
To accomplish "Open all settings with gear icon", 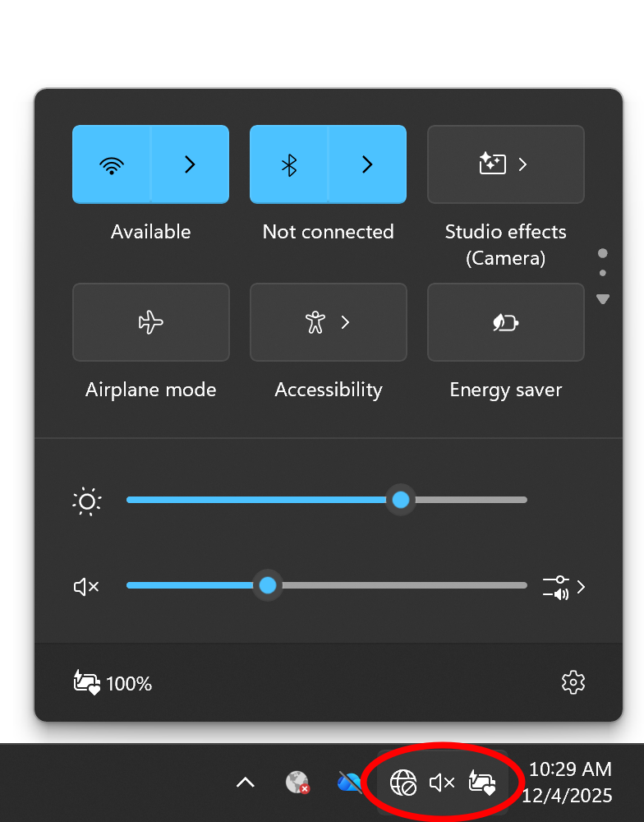I will pyautogui.click(x=573, y=682).
